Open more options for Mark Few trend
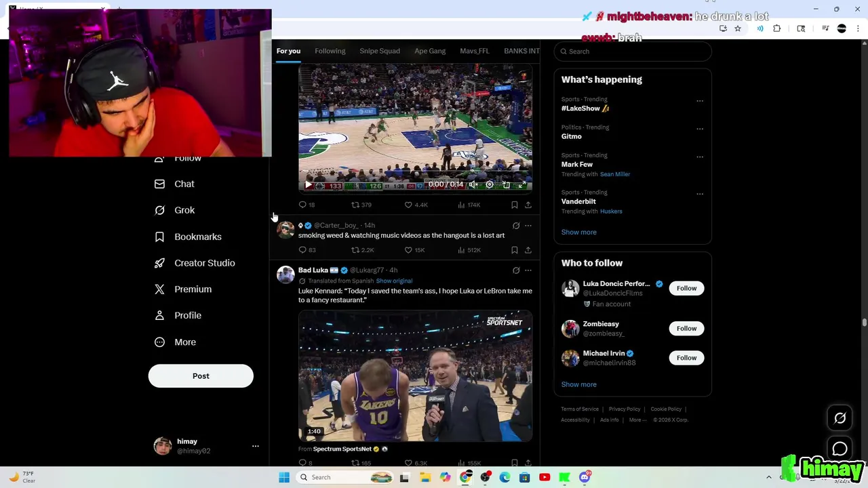 (x=700, y=157)
